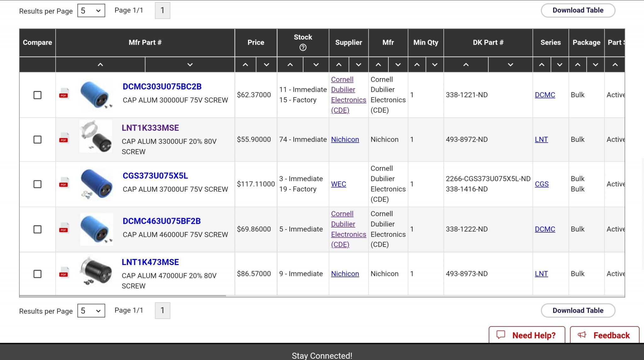Open CGS series link

point(542,184)
